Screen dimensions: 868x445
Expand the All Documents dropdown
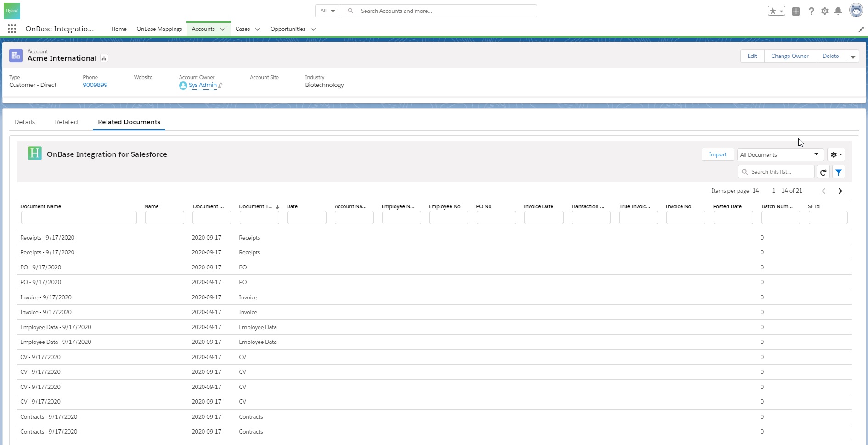pyautogui.click(x=780, y=155)
